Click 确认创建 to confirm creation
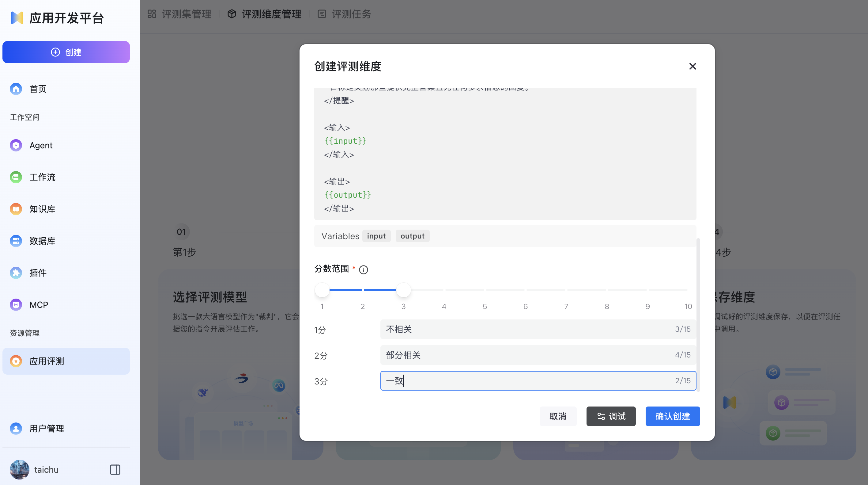 (x=673, y=416)
